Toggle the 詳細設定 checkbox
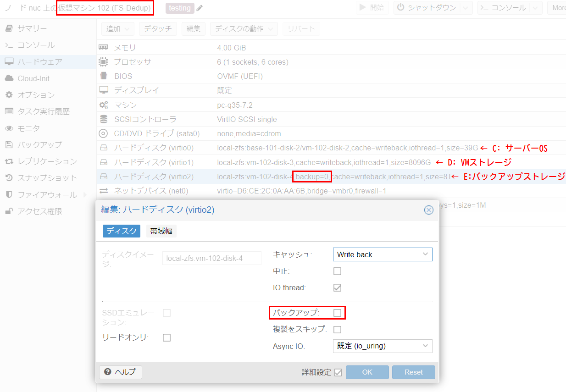This screenshot has width=566, height=392. (x=338, y=372)
